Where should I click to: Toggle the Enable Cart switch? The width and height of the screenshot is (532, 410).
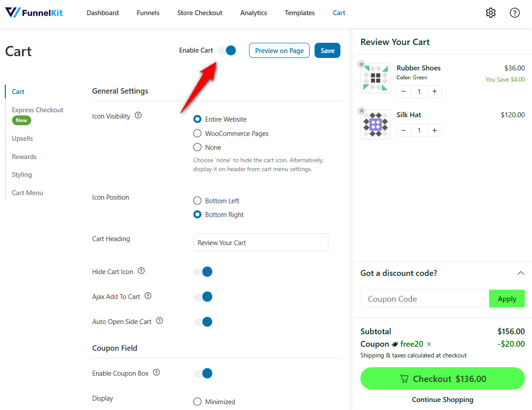point(227,50)
